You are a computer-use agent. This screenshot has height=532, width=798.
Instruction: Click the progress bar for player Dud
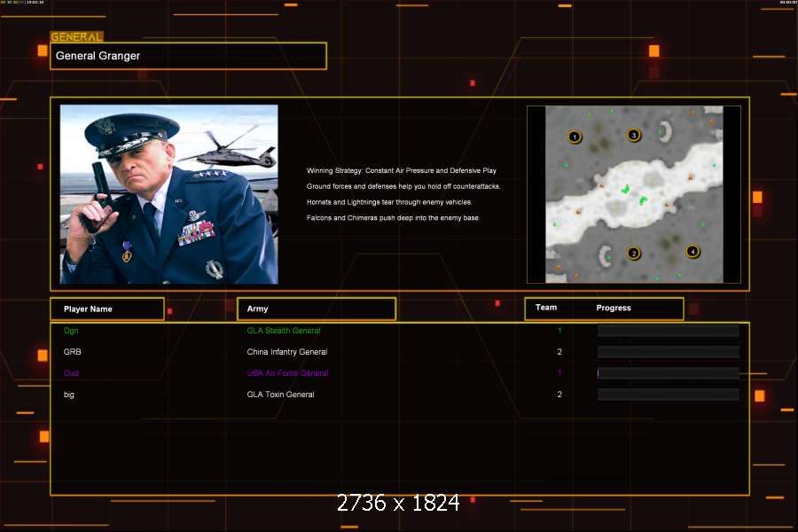tap(668, 373)
